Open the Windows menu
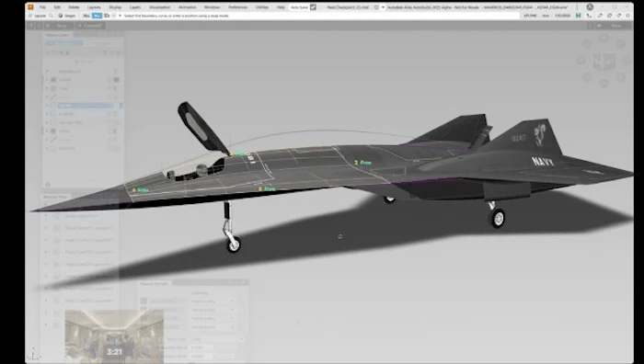 pyautogui.click(x=212, y=7)
